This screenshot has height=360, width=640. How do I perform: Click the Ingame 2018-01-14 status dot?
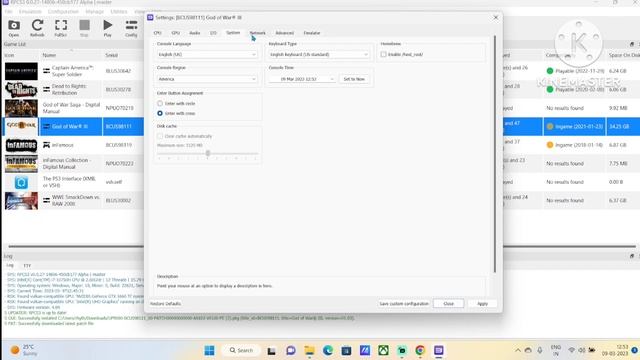pyautogui.click(x=550, y=145)
